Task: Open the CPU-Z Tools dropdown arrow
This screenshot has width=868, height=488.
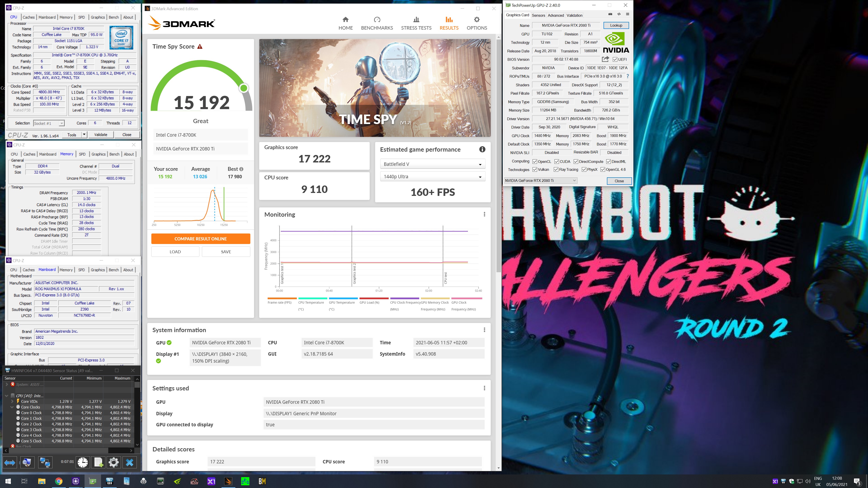Action: coord(84,135)
